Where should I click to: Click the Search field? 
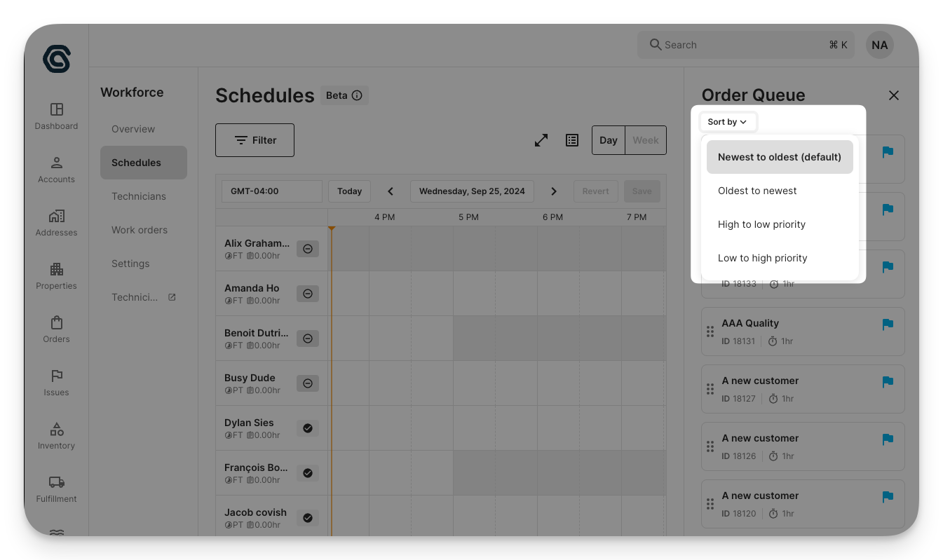746,45
